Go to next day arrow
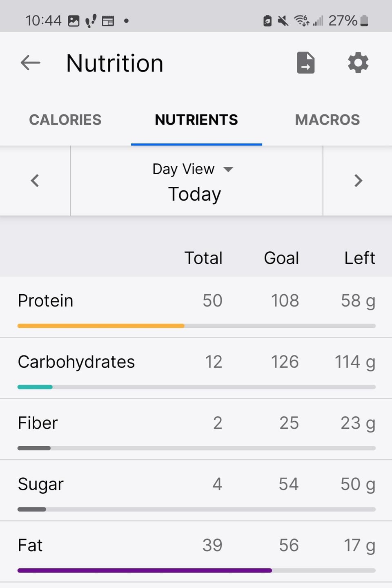Viewport: 392px width, 588px height. (x=358, y=181)
